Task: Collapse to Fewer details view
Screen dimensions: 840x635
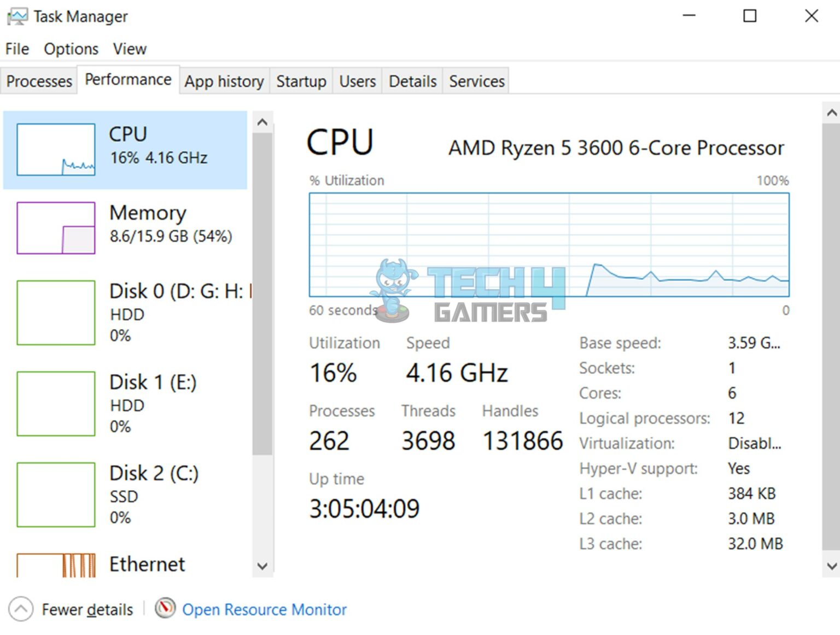Action: pos(72,609)
